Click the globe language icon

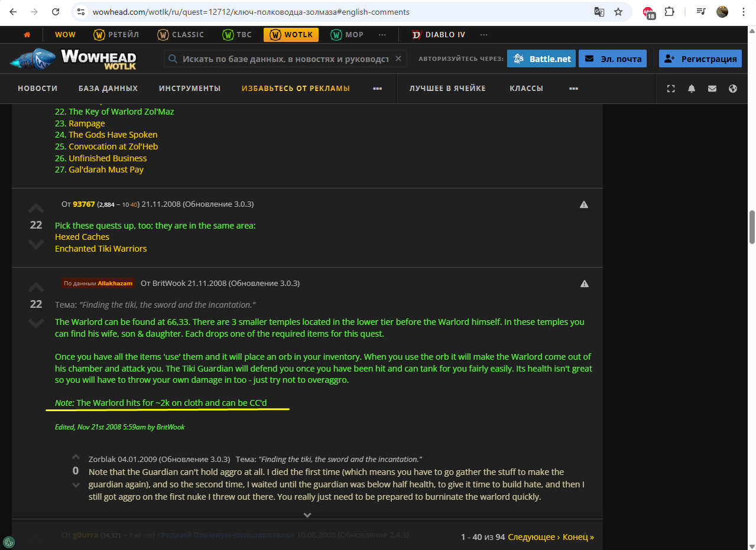[733, 89]
